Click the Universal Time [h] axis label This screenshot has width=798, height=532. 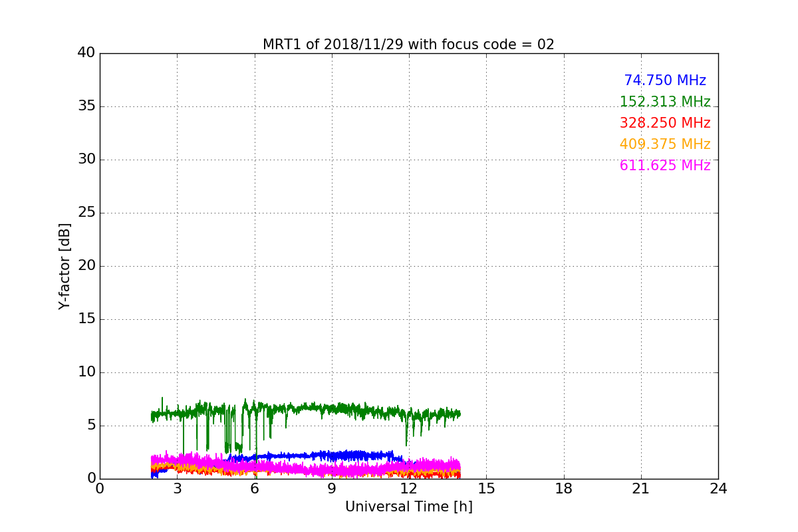click(x=408, y=507)
